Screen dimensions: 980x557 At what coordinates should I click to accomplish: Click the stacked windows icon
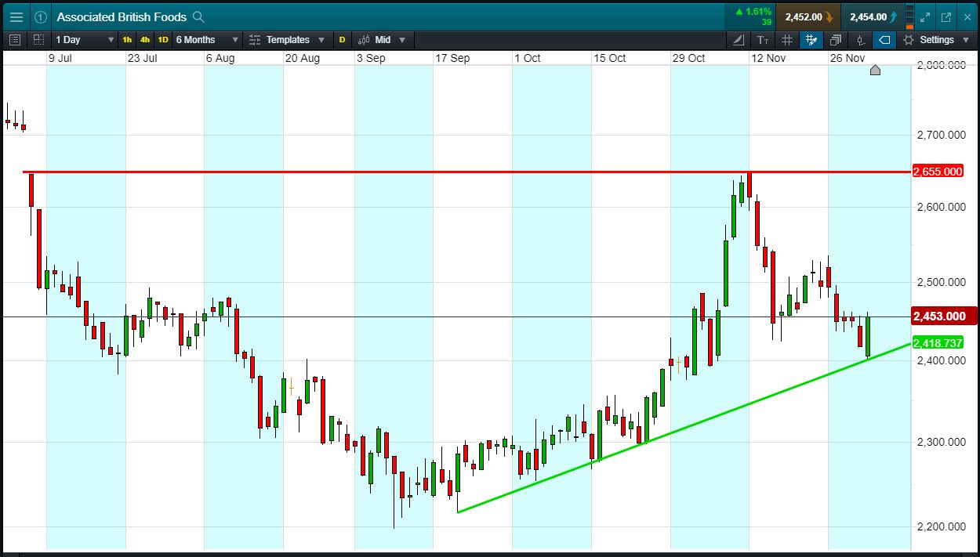coord(836,39)
